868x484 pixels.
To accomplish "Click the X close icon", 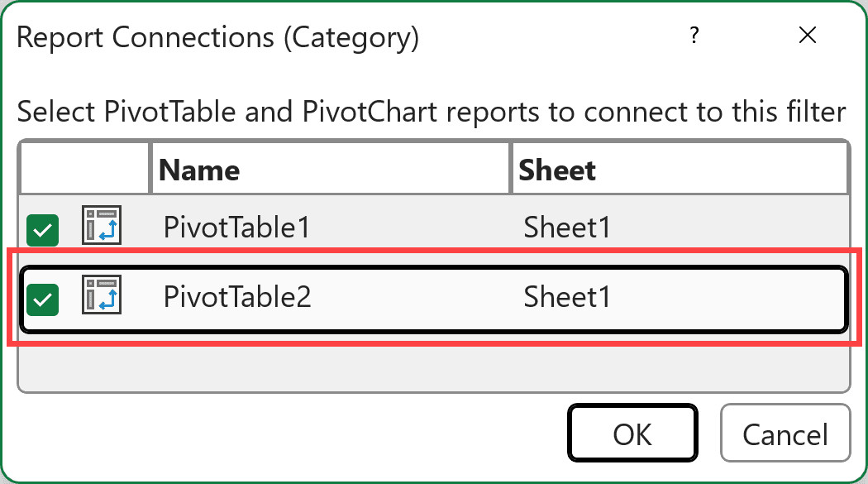I will coord(808,36).
